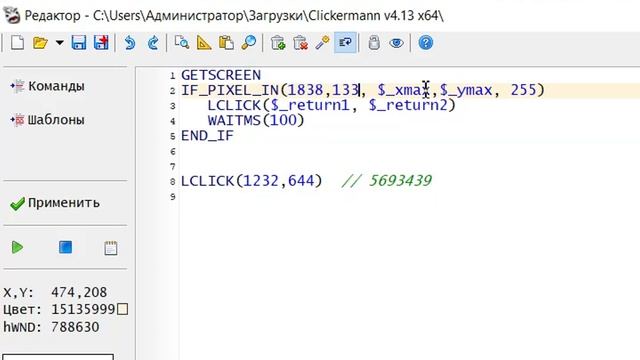Viewport: 640px width, 360px height.
Task: Open the yellow triangle ruler tool
Action: click(x=204, y=42)
